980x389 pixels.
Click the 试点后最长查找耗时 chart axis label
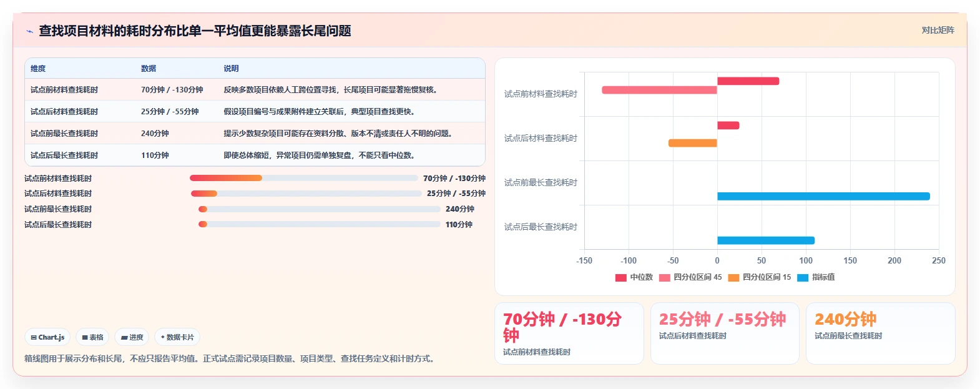click(541, 227)
